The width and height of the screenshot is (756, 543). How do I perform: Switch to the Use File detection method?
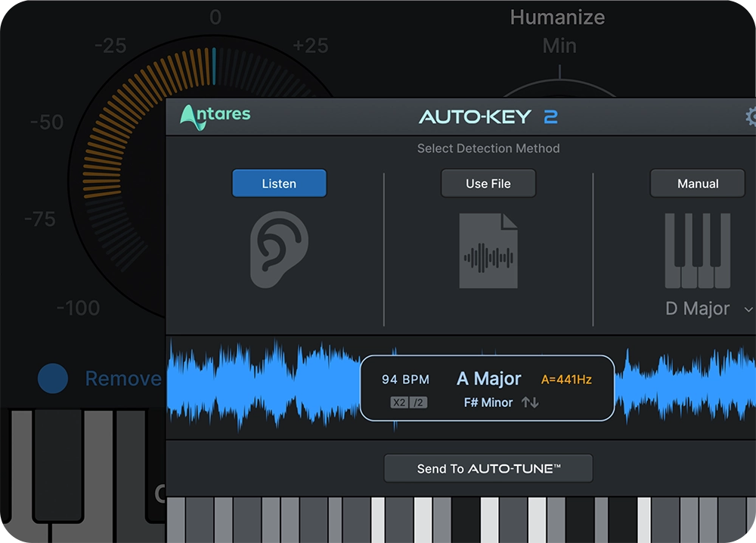(488, 183)
